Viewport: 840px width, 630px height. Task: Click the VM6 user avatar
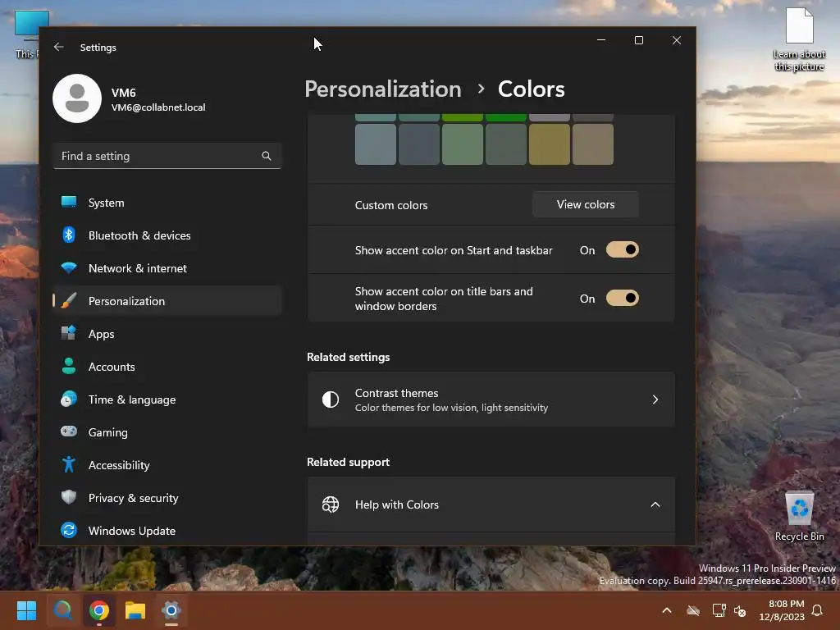click(77, 98)
